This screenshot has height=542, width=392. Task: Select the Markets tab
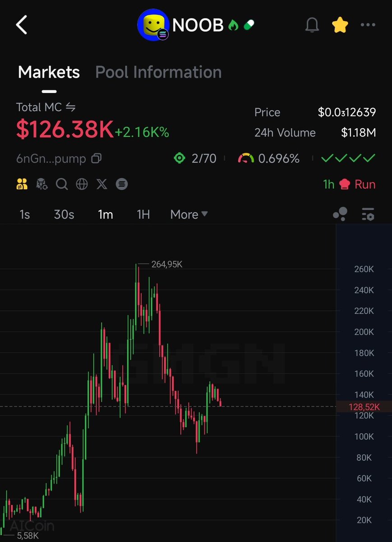click(48, 72)
